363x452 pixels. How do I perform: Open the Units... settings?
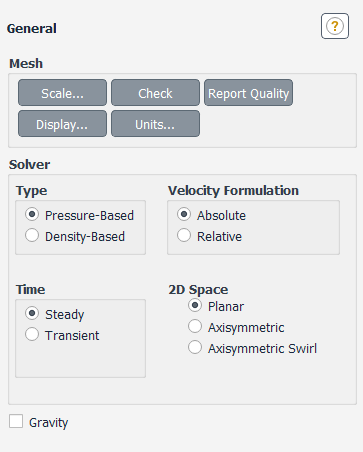pos(155,124)
